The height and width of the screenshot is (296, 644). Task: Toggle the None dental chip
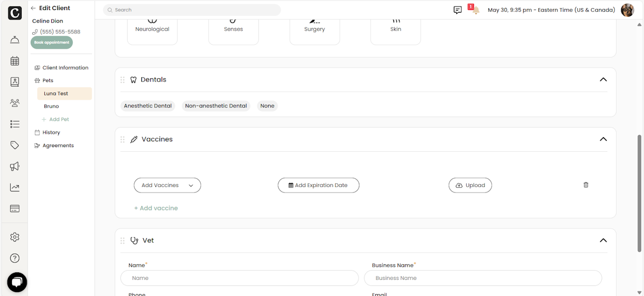[x=267, y=106]
